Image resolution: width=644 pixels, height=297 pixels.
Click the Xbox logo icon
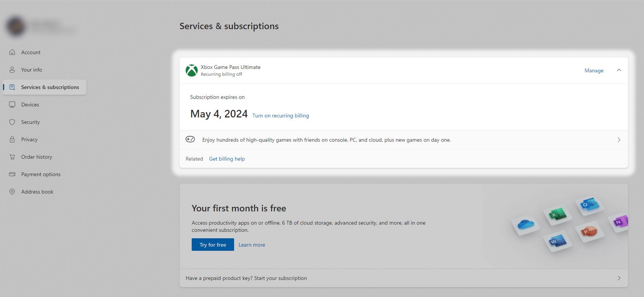tap(191, 70)
